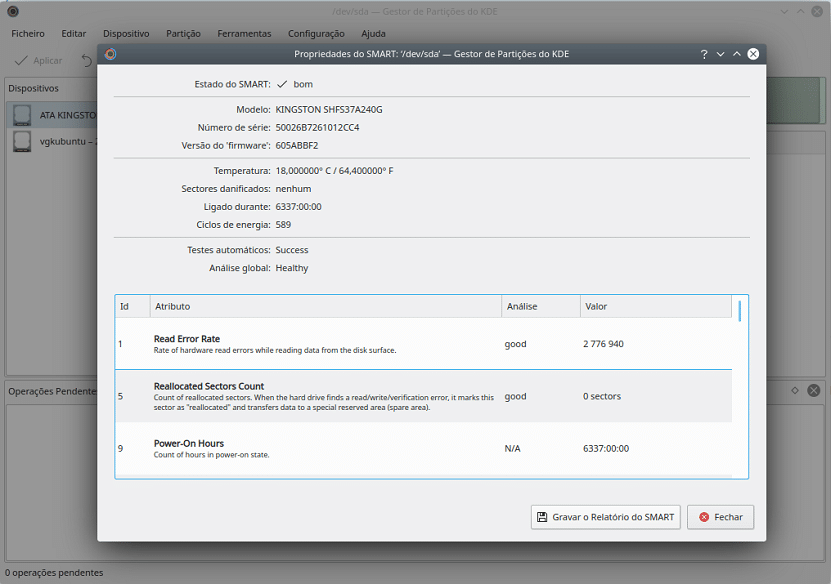
Task: Maximize the main Gestor de Partições window
Action: pos(801,11)
